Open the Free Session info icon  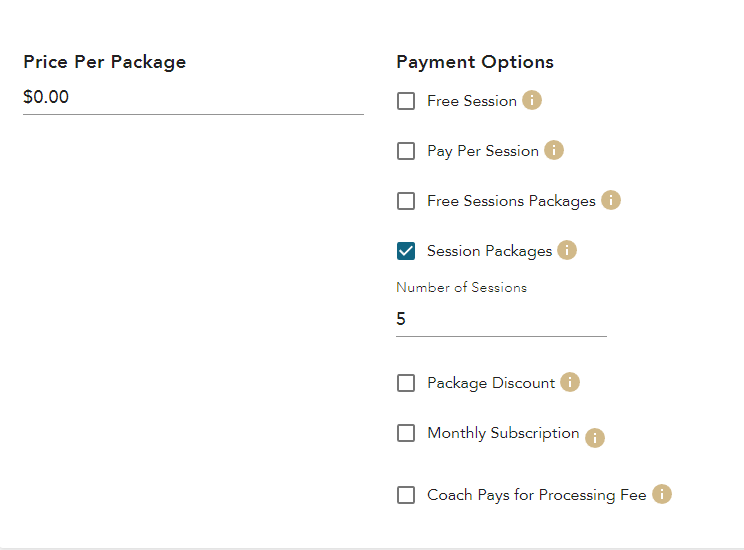pos(532,100)
